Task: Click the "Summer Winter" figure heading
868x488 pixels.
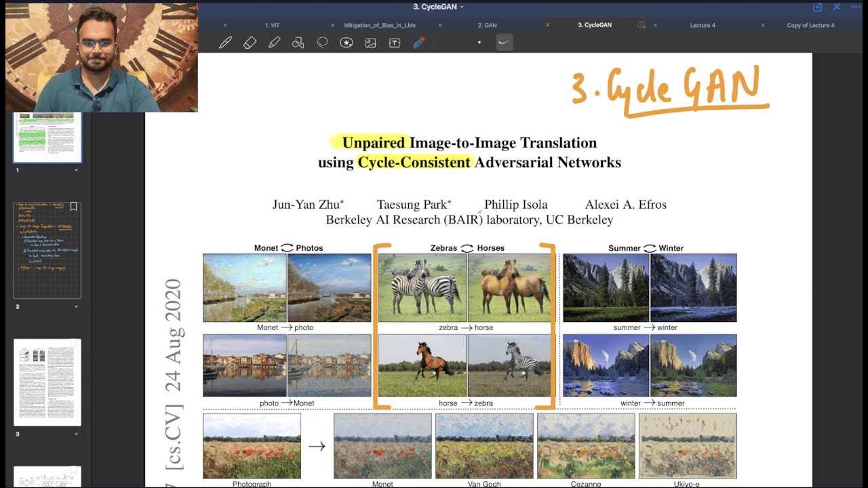Action: tap(646, 248)
